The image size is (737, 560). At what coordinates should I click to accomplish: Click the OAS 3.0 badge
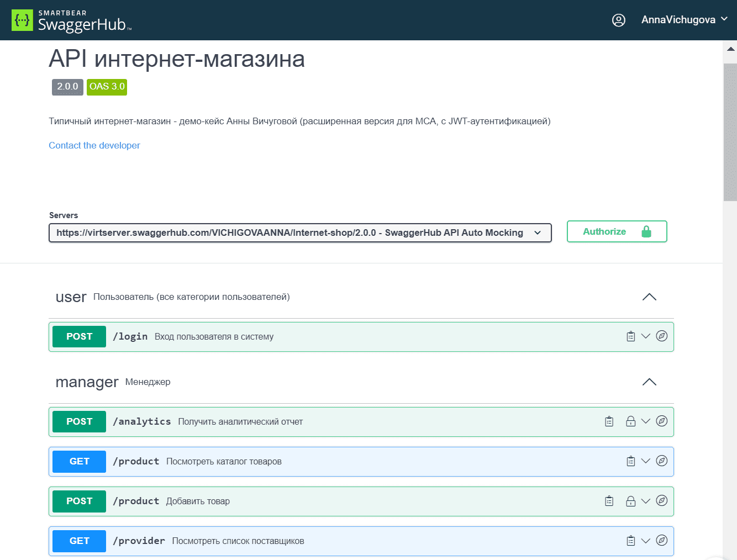coord(107,87)
